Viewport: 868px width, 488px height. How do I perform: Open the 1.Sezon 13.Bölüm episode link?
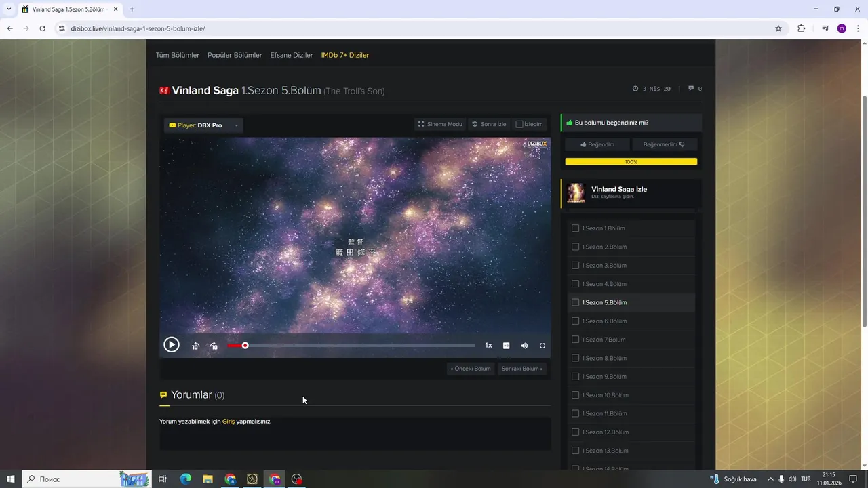pos(606,451)
